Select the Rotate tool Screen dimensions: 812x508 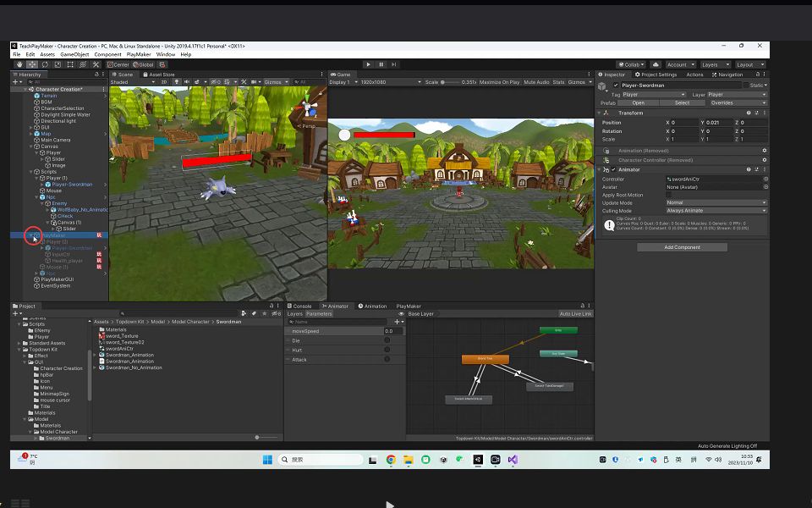pyautogui.click(x=45, y=65)
